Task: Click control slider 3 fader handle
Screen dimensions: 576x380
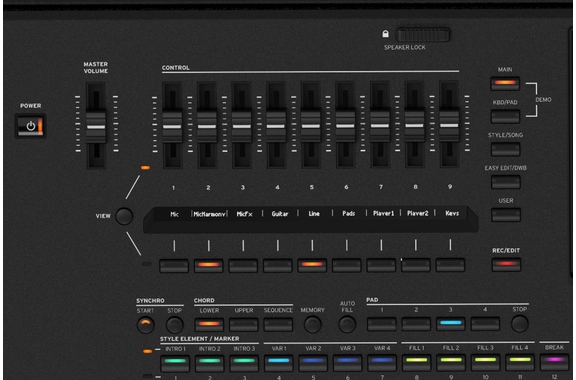Action: [241, 126]
